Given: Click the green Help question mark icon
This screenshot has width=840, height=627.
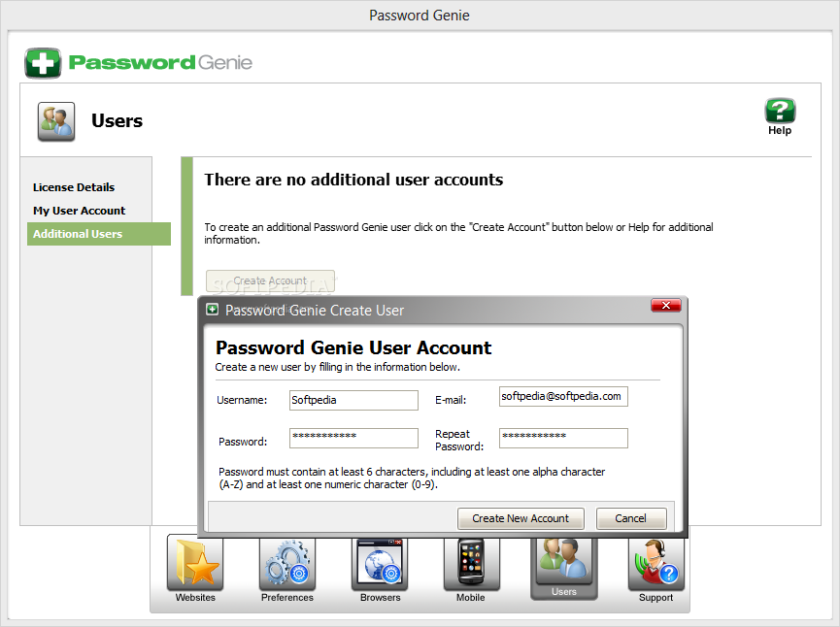Looking at the screenshot, I should tap(780, 111).
